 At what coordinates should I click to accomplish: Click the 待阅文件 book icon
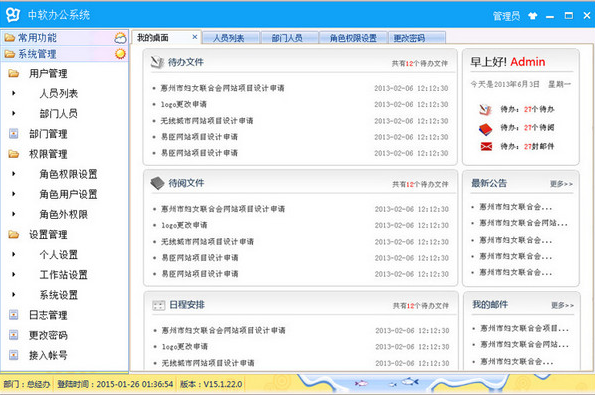click(157, 183)
